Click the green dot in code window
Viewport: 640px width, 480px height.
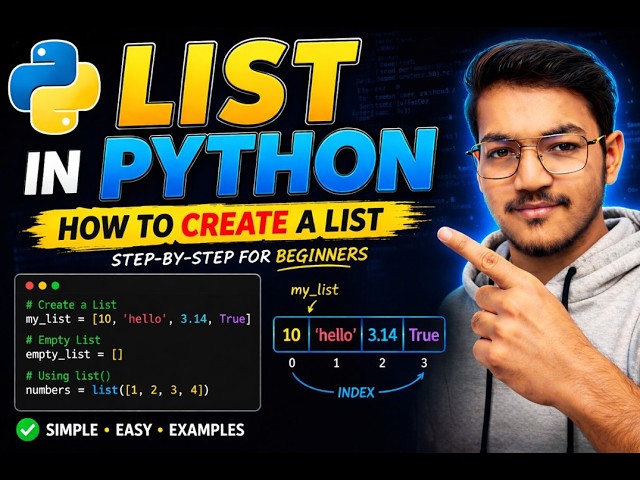click(x=56, y=286)
